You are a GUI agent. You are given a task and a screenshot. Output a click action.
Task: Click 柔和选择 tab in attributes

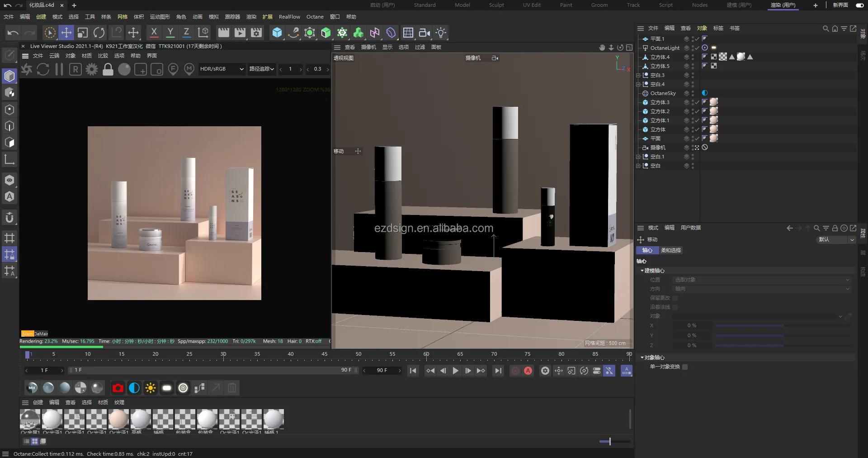[x=671, y=250]
